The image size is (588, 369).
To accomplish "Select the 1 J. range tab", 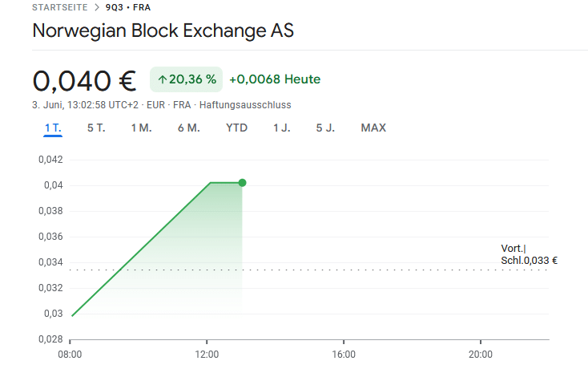I will 281,128.
